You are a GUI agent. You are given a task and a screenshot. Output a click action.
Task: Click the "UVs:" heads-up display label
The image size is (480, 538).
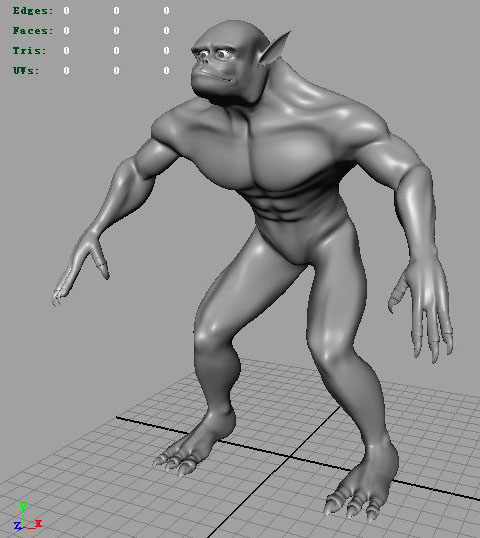pyautogui.click(x=26, y=71)
